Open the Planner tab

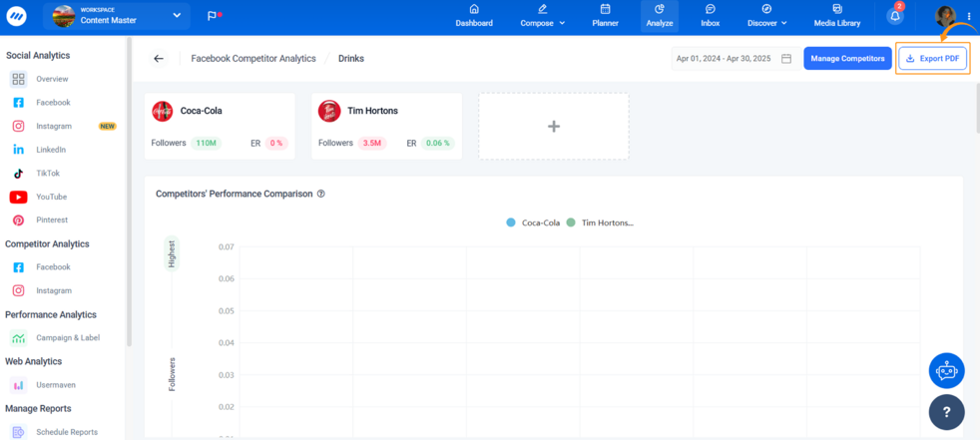point(605,16)
